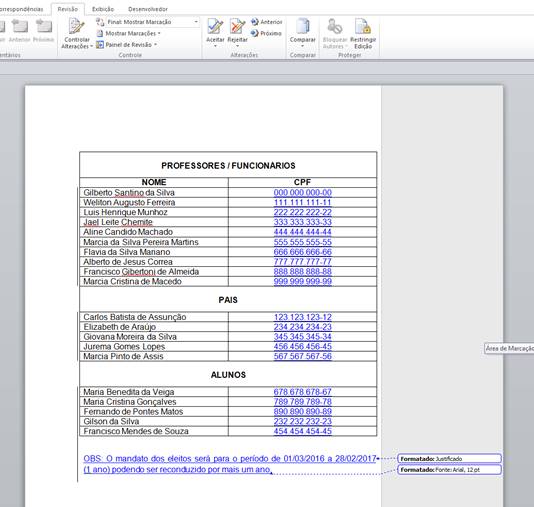This screenshot has height=507, width=534.
Task: Click the name Jurema Gomes Lopes
Action: 124,347
